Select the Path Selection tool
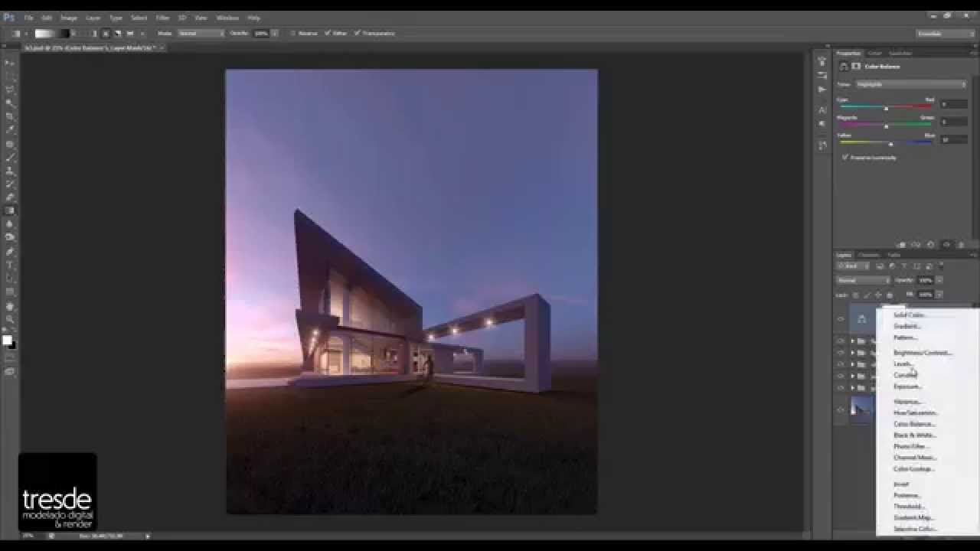The width and height of the screenshot is (980, 551). pos(10,279)
